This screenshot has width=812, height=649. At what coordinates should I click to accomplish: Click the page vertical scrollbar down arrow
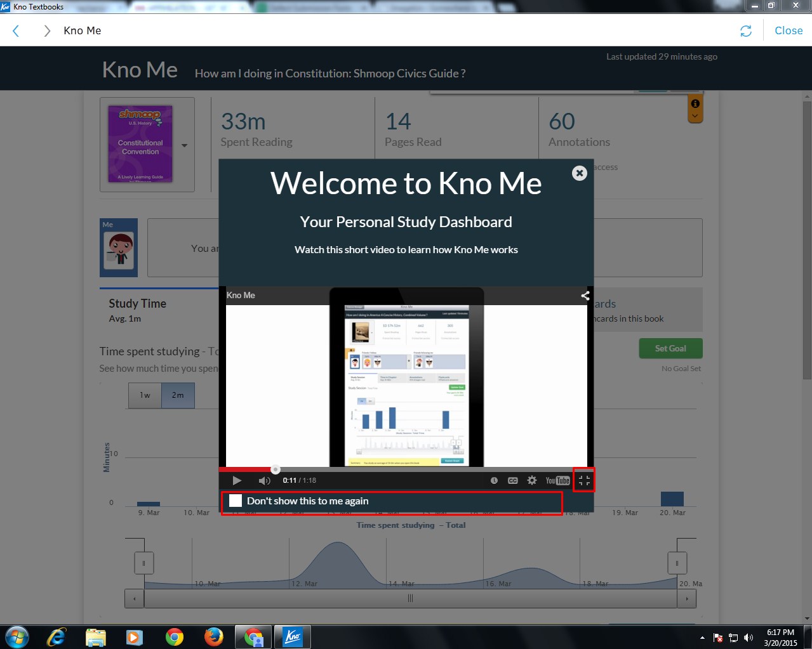click(807, 619)
